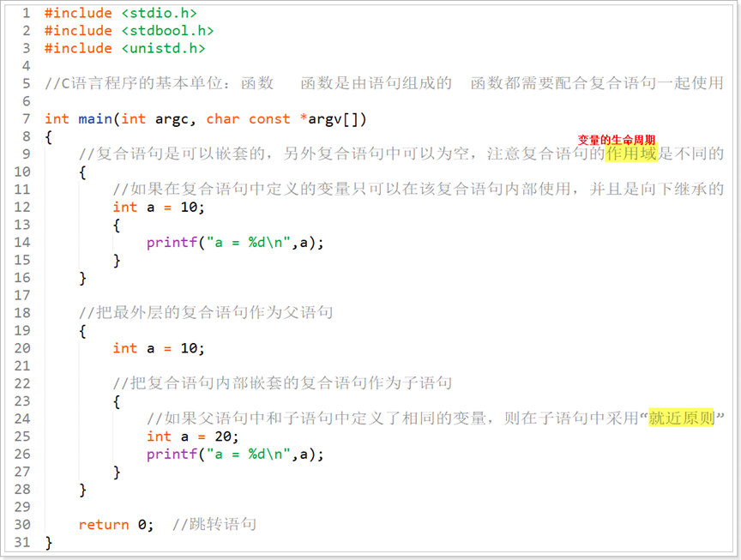The height and width of the screenshot is (560, 741).
Task: Click #include <stdbool.h> line
Action: point(129,31)
